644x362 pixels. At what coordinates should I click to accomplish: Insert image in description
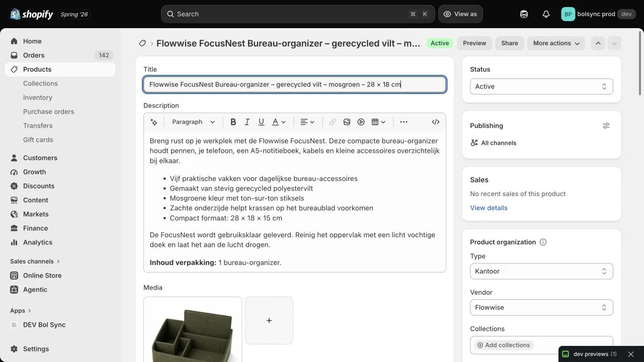(x=347, y=122)
